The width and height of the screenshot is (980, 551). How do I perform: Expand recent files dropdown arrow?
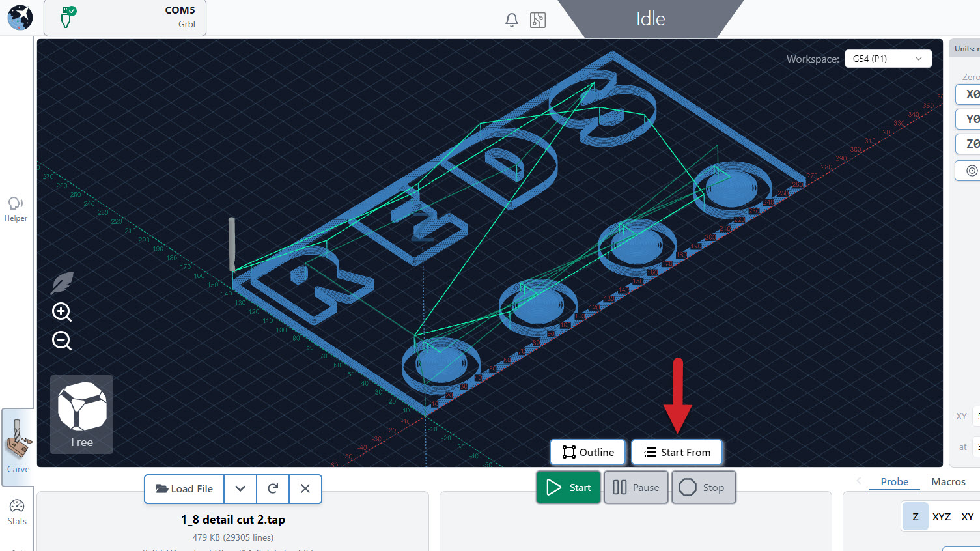tap(240, 488)
